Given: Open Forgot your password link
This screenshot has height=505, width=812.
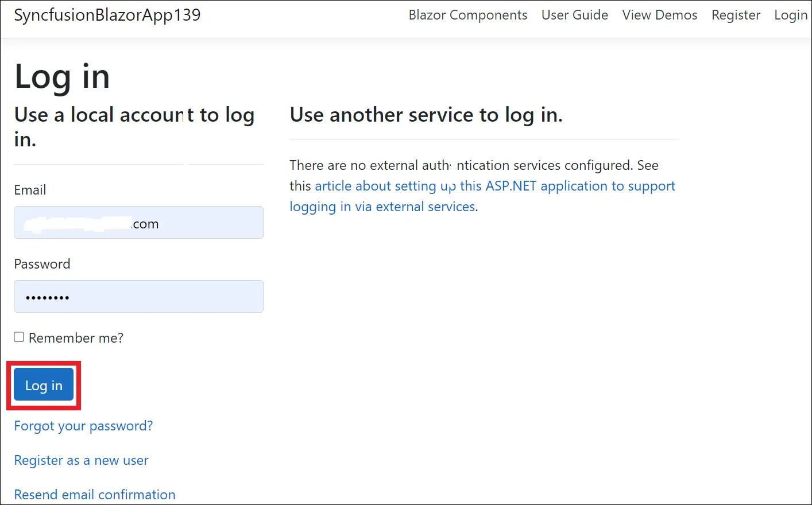Looking at the screenshot, I should click(x=83, y=426).
